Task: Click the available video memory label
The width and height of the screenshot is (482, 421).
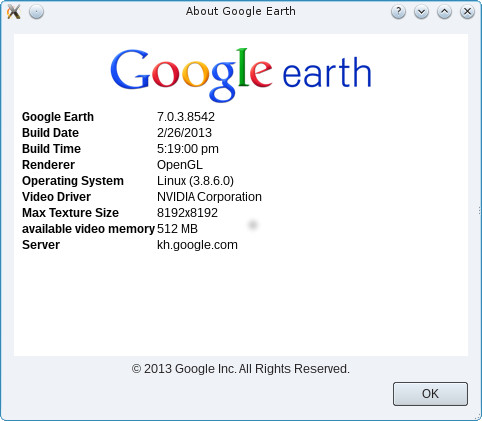Action: click(x=88, y=229)
